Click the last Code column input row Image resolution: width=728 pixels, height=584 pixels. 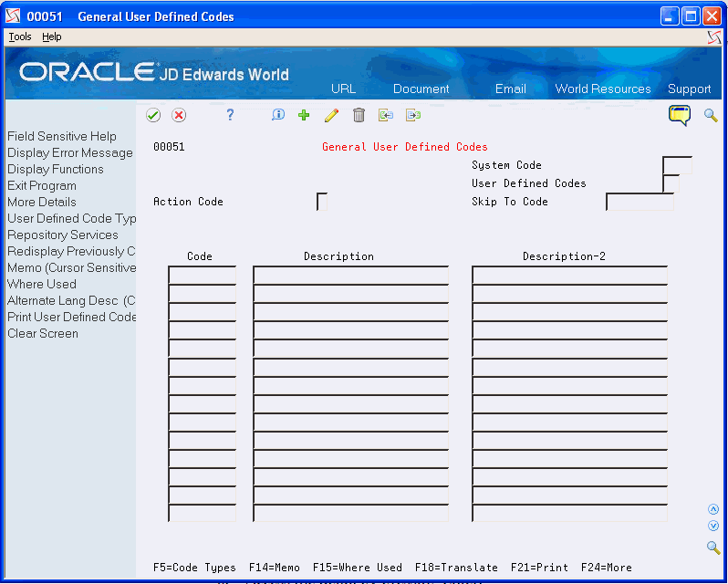pyautogui.click(x=202, y=514)
